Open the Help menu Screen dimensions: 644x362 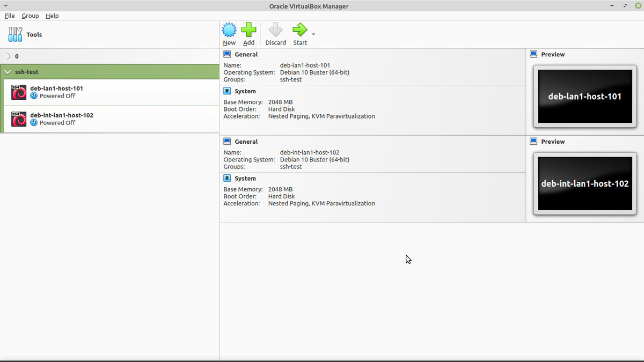(52, 16)
